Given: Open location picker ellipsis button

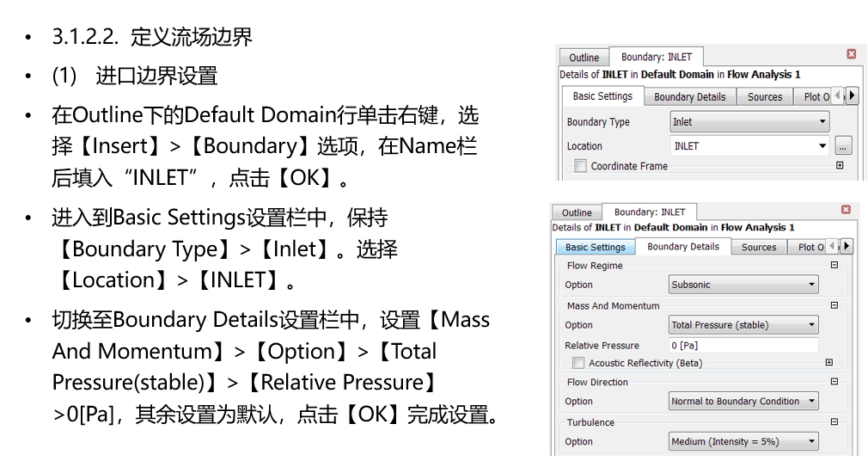Looking at the screenshot, I should tap(842, 146).
